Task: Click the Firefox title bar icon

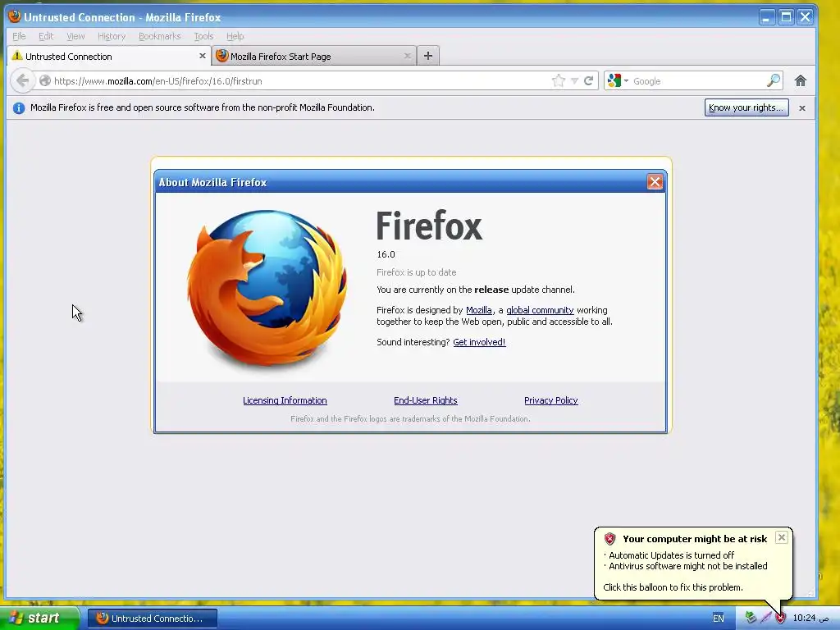Action: (15, 16)
